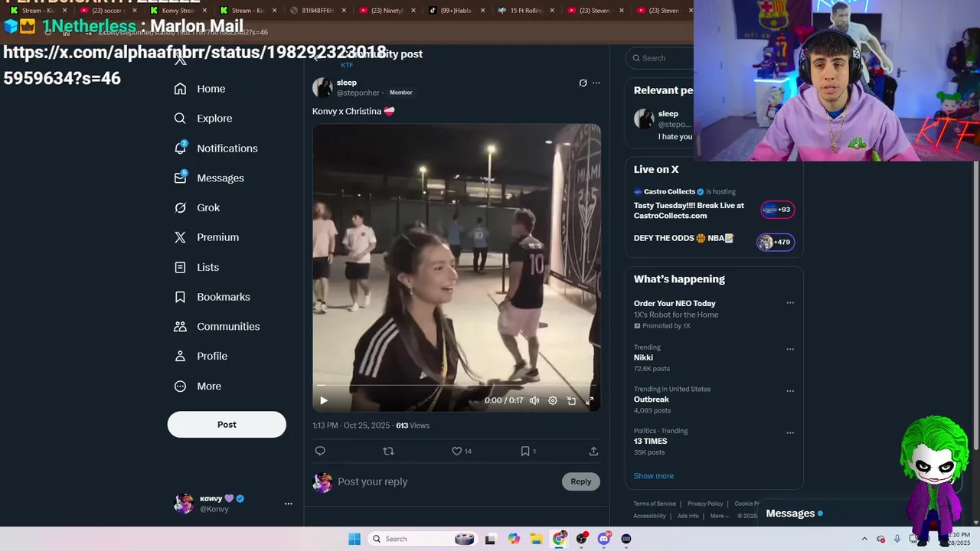Open options for Outbreak trend
The width and height of the screenshot is (980, 551).
(790, 391)
